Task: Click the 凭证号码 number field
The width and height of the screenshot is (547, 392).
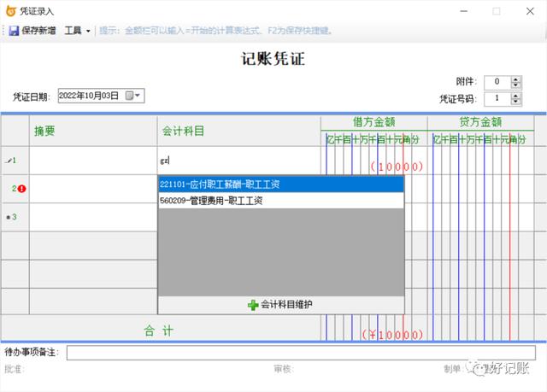Action: point(497,98)
